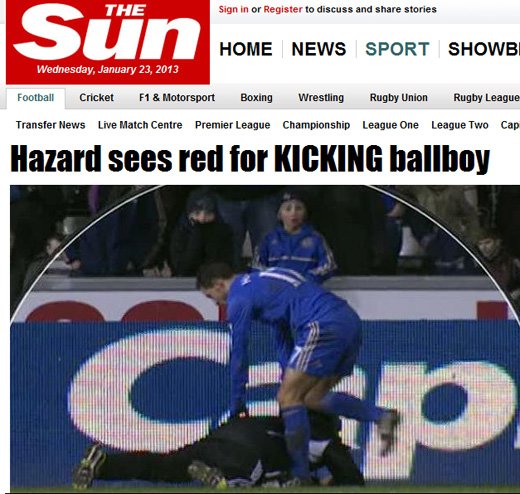Open the Championship link
520x494 pixels.
tap(316, 125)
